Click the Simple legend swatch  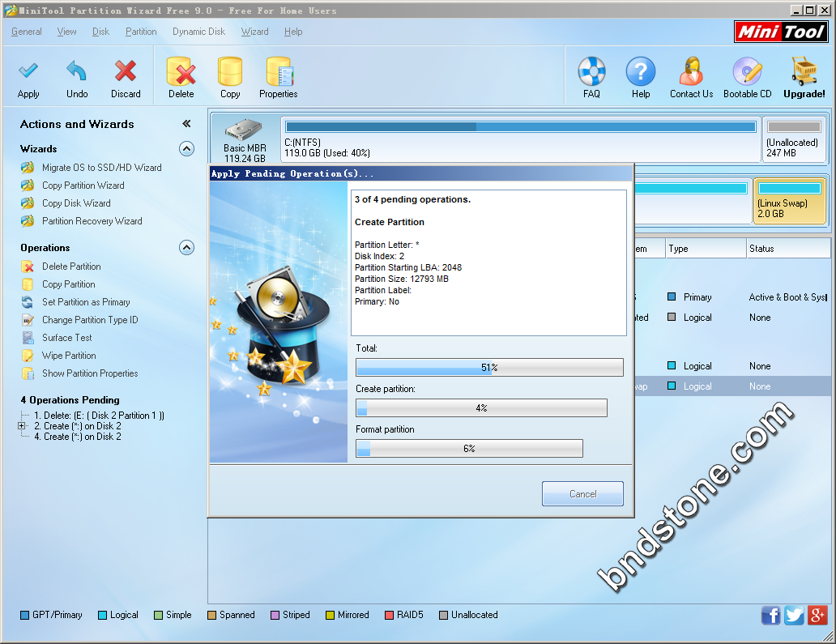pyautogui.click(x=158, y=615)
